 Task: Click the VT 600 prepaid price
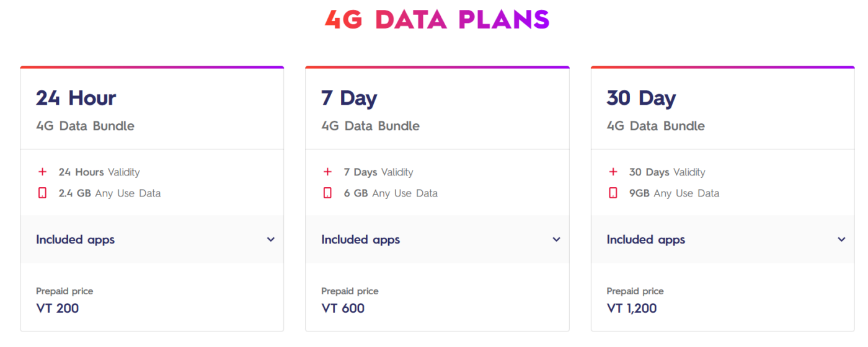click(x=343, y=308)
